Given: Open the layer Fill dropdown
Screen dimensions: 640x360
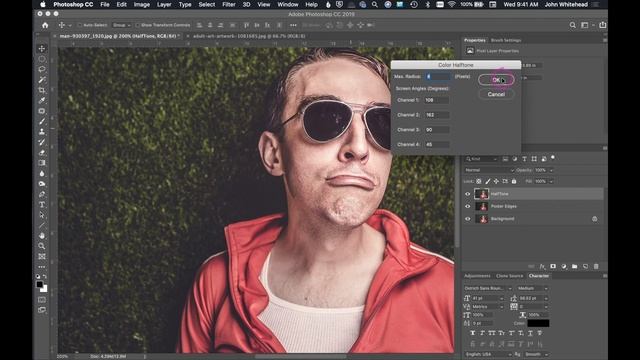Looking at the screenshot, I should pos(551,181).
